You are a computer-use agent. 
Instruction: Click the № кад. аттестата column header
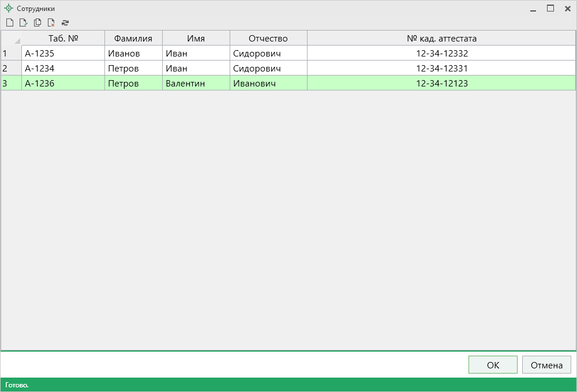(441, 39)
